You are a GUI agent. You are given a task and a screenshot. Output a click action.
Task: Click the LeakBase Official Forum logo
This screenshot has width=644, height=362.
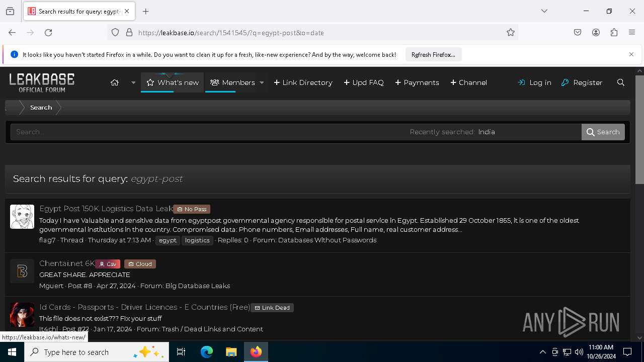(42, 82)
